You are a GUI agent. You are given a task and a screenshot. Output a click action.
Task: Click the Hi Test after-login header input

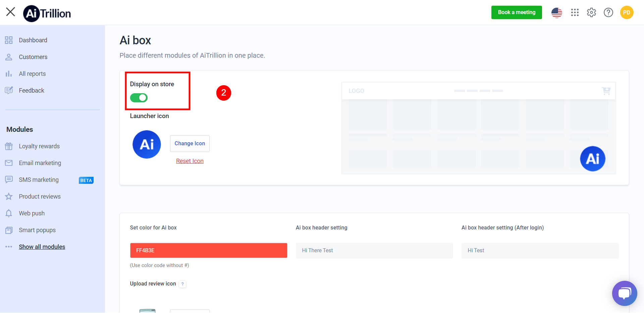540,251
